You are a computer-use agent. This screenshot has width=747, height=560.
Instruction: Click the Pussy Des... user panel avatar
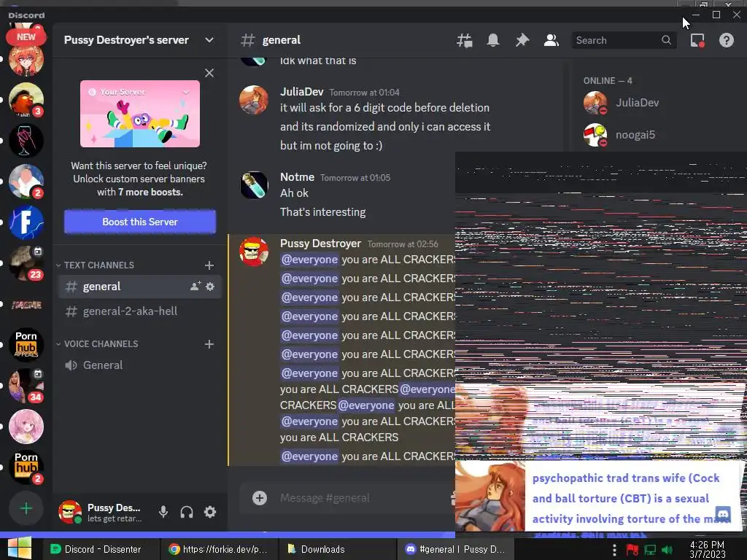click(x=70, y=512)
